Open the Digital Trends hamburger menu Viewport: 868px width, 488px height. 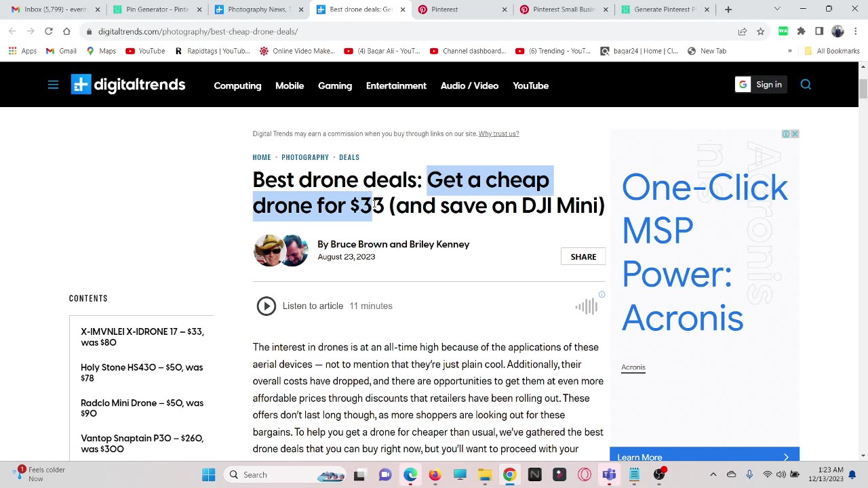coord(53,85)
